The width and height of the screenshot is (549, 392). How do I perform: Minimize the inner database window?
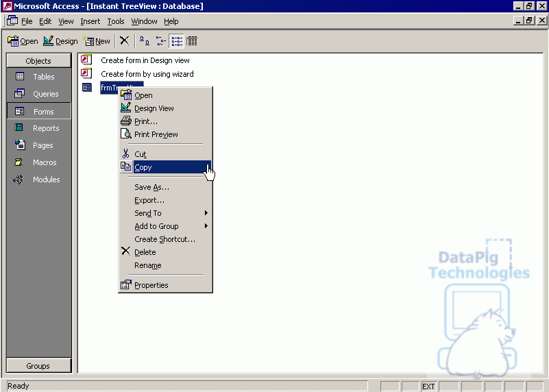click(x=518, y=21)
